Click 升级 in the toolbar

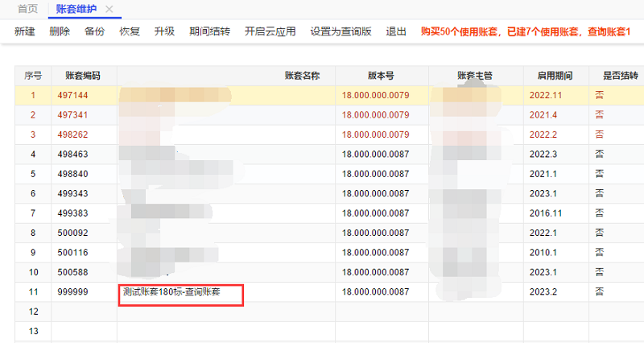164,31
